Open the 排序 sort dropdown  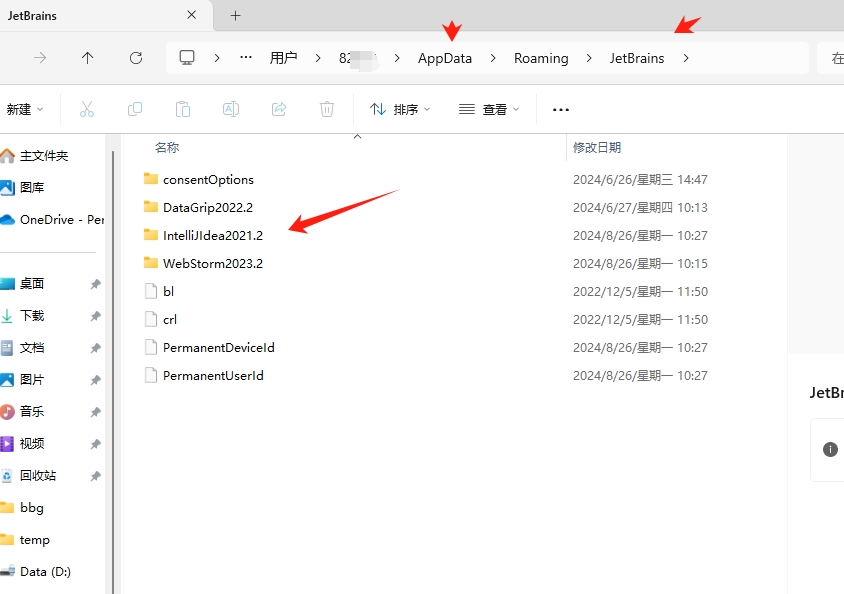pyautogui.click(x=400, y=109)
